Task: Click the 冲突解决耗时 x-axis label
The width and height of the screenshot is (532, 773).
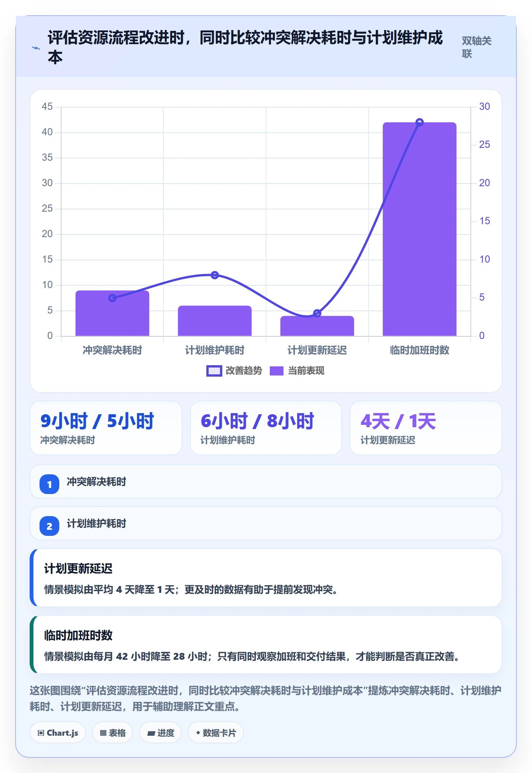Action: [x=112, y=350]
